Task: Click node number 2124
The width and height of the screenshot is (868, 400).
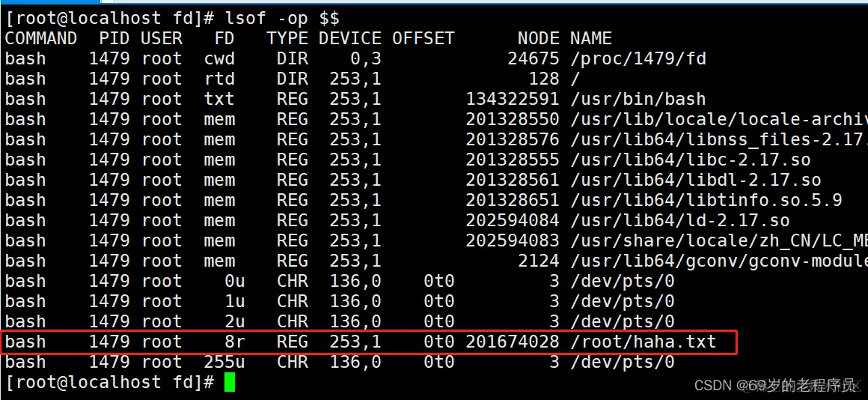Action: (x=538, y=261)
